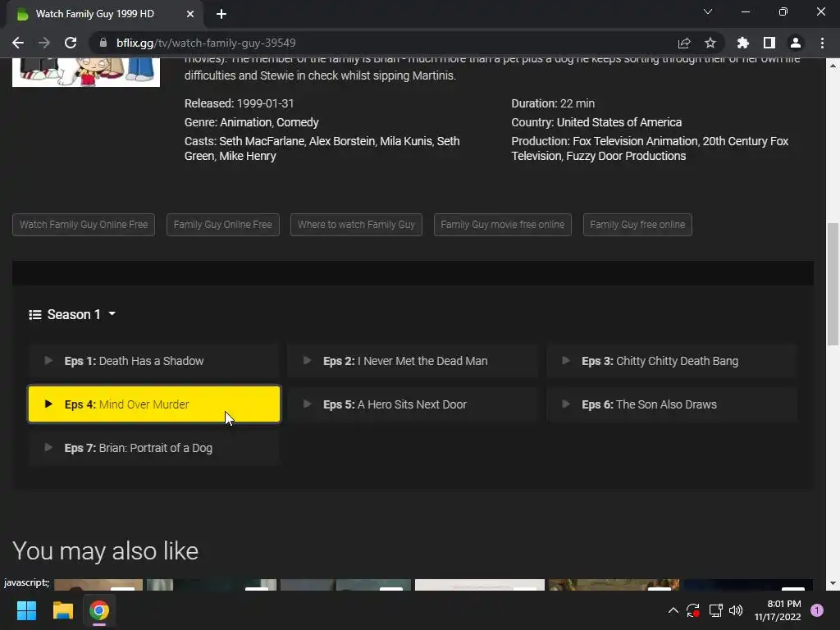Play Eps 6: The Son Also Draws
The width and height of the screenshot is (840, 630).
click(671, 404)
